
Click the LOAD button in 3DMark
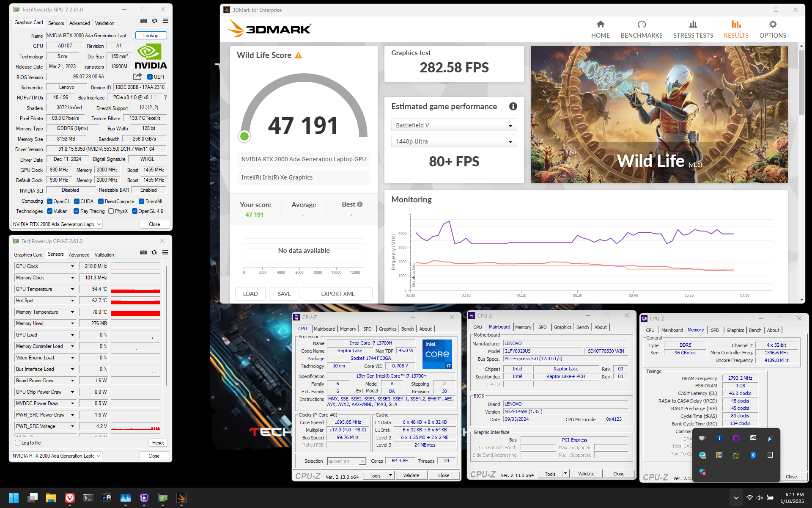coord(250,294)
